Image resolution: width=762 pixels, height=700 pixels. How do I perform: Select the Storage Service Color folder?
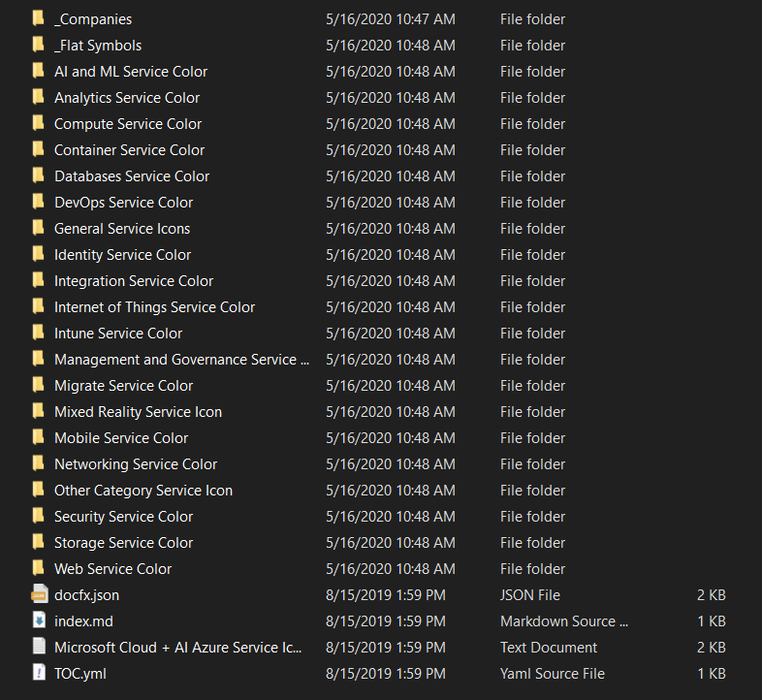coord(123,543)
